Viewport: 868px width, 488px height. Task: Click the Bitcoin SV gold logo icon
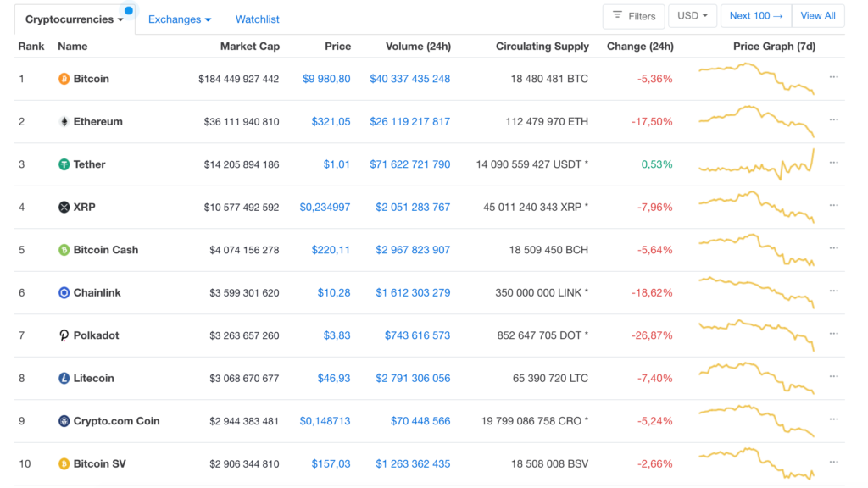(64, 463)
